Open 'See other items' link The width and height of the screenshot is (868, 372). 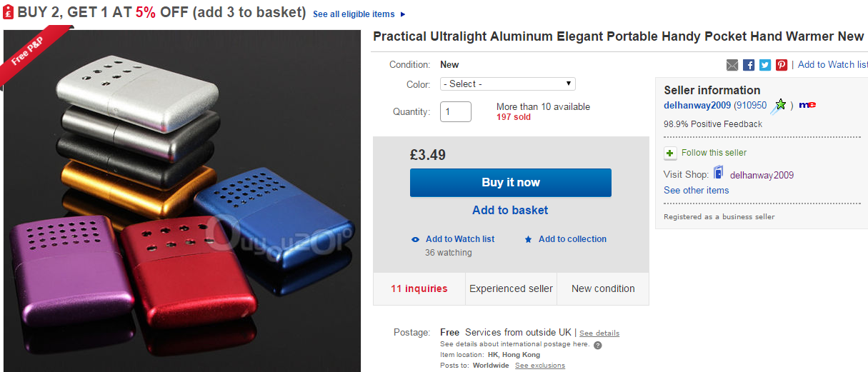[x=696, y=190]
